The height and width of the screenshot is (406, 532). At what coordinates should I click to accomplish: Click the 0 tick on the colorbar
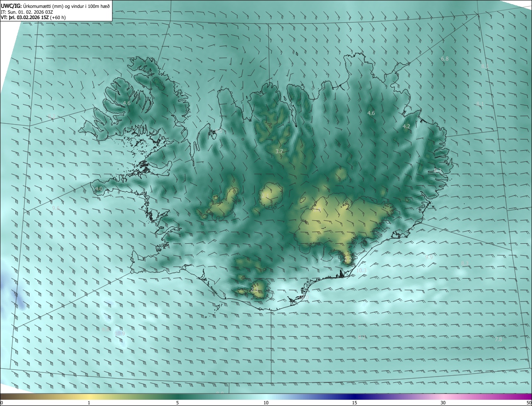pyautogui.click(x=1, y=403)
